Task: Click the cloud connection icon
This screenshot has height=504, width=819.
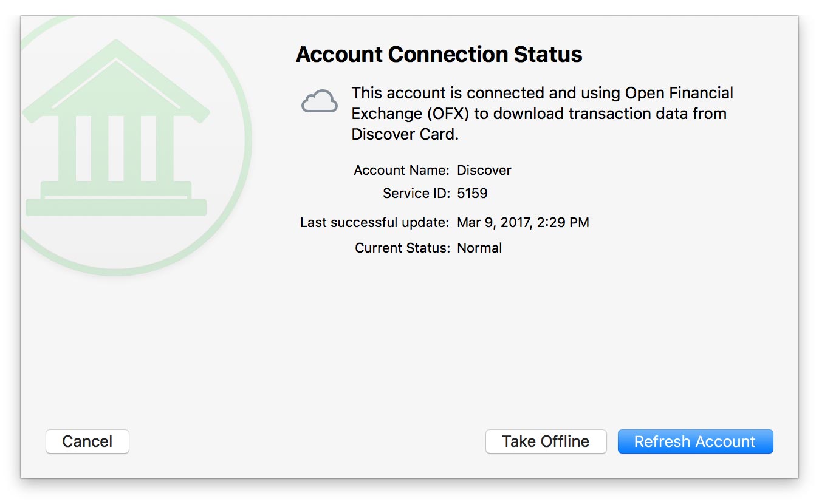Action: 320,101
